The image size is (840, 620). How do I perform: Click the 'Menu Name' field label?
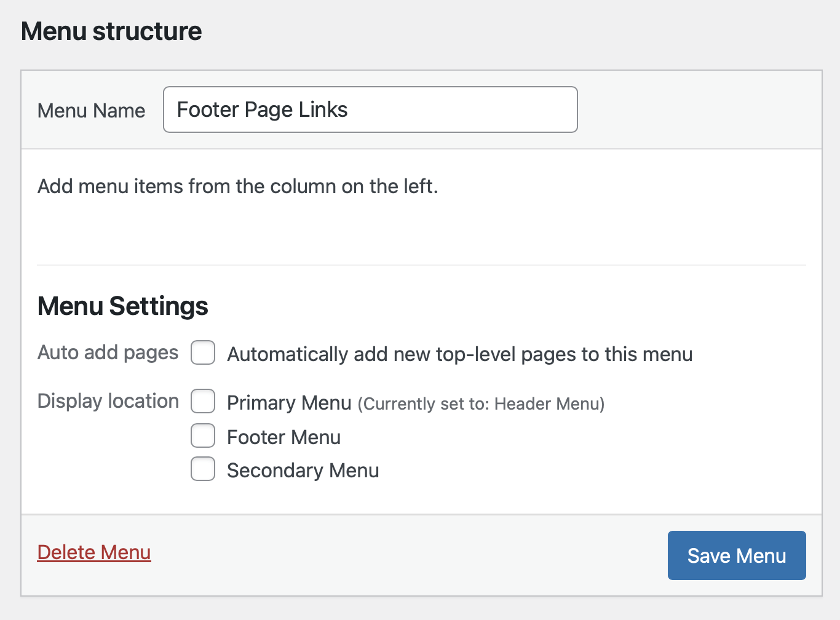(92, 111)
